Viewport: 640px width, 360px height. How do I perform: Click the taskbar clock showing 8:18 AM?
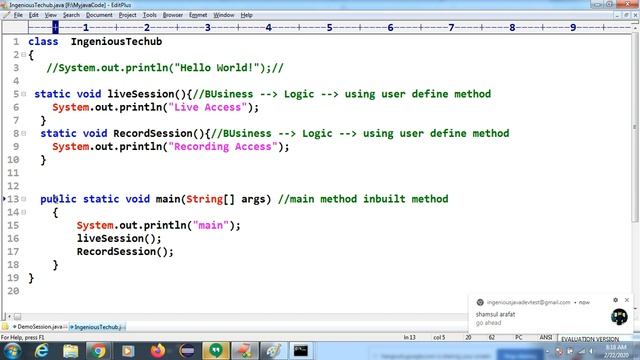[616, 351]
